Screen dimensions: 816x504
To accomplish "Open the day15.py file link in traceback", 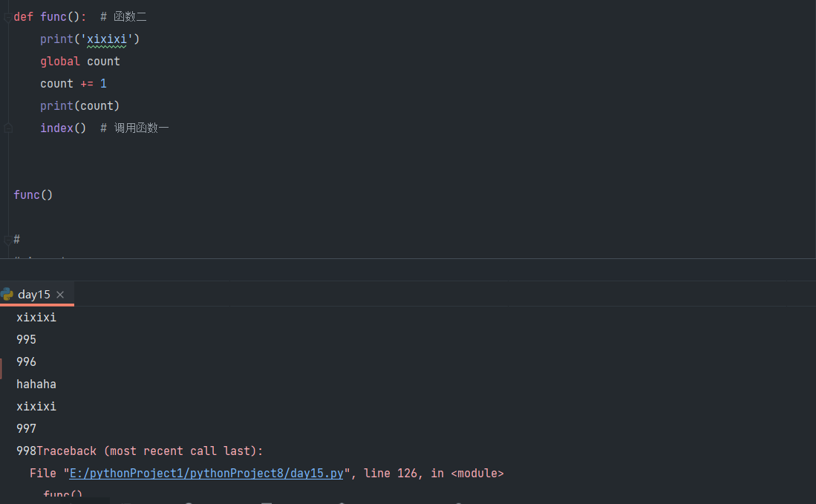I will pyautogui.click(x=206, y=474).
